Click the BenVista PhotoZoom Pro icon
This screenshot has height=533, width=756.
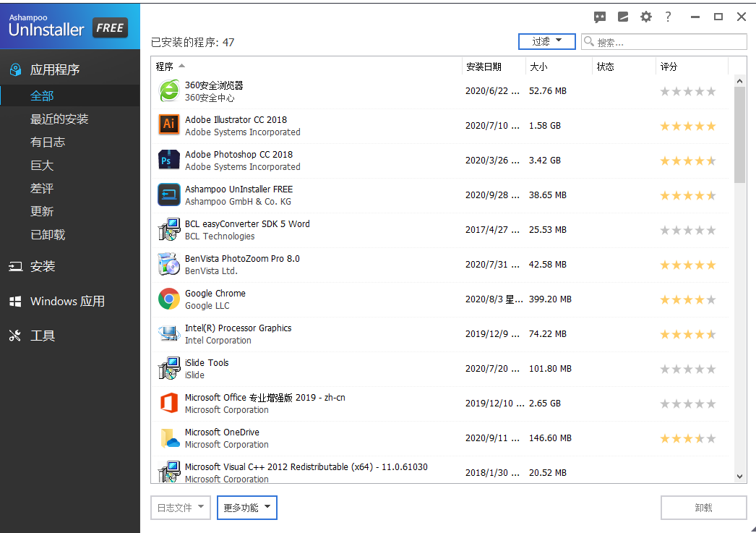169,264
